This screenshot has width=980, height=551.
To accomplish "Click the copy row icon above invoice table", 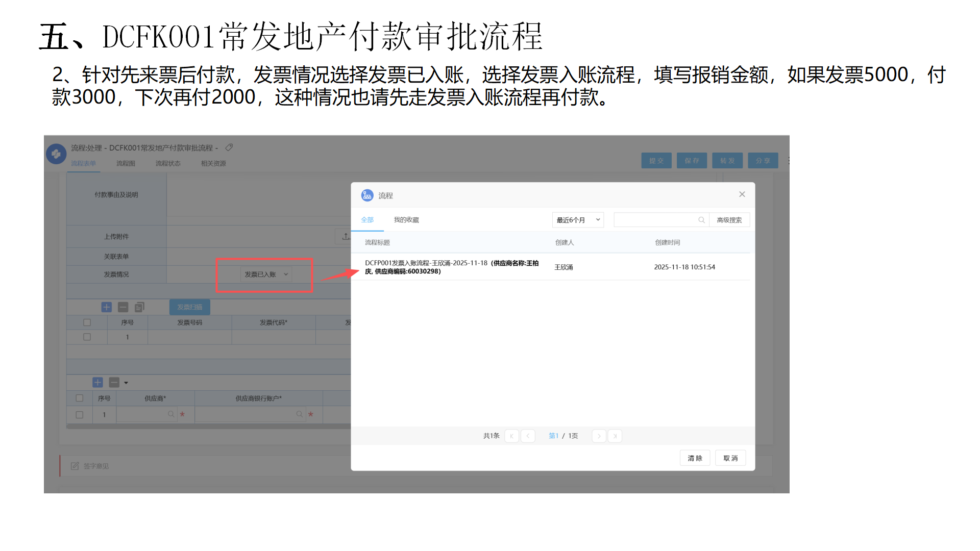I will point(139,307).
